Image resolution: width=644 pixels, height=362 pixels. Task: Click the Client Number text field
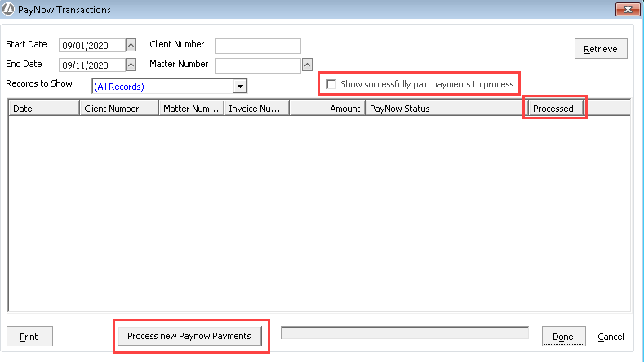click(x=258, y=46)
